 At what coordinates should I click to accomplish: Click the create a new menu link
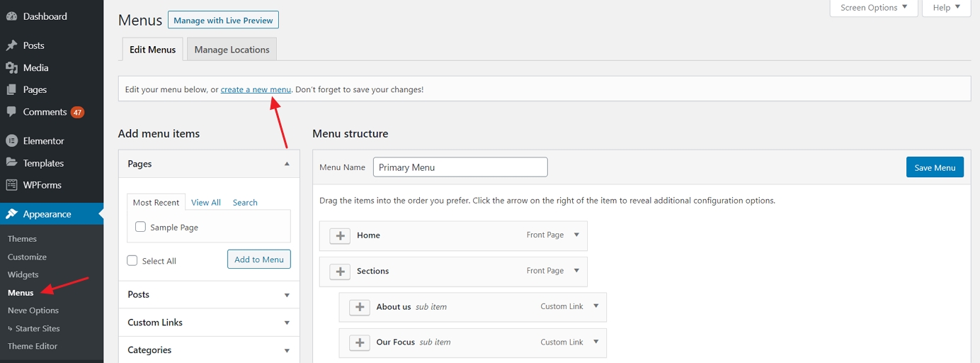256,90
